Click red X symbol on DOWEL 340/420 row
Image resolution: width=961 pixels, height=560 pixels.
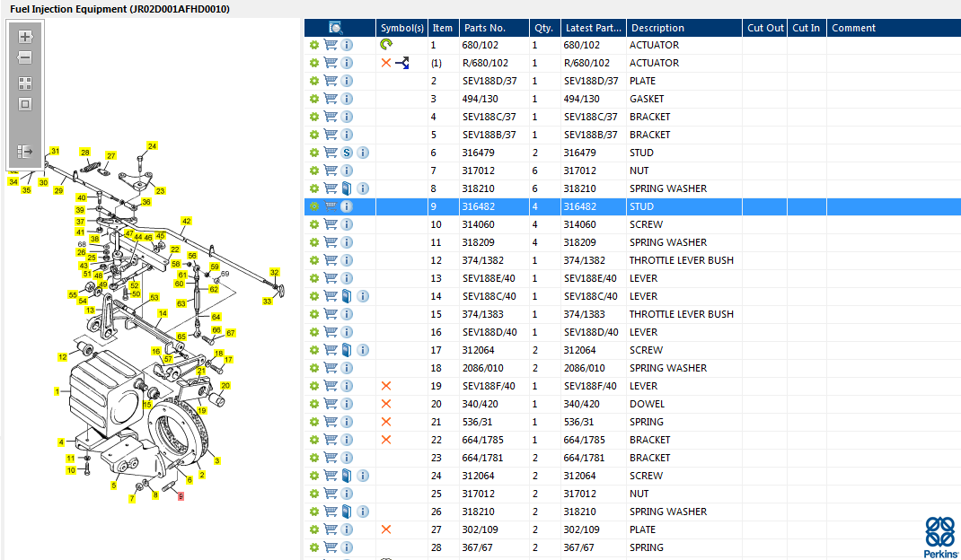[386, 404]
